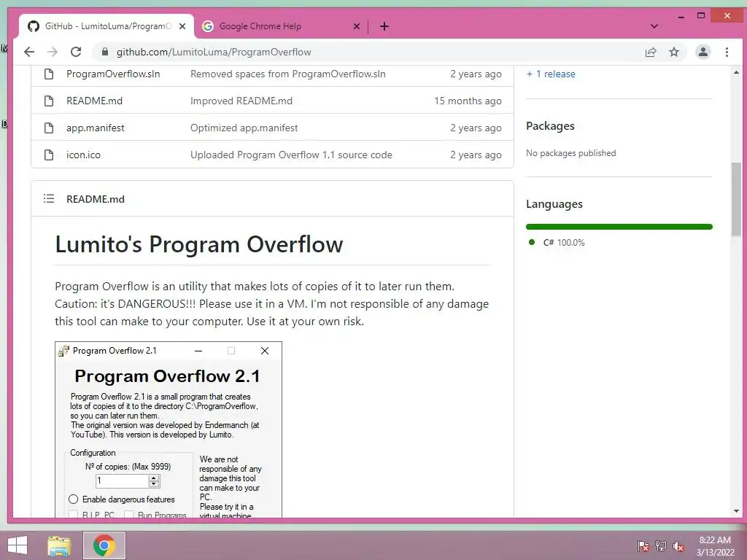The width and height of the screenshot is (747, 560).
Task: Open Chrome's three-dot menu
Action: (727, 52)
